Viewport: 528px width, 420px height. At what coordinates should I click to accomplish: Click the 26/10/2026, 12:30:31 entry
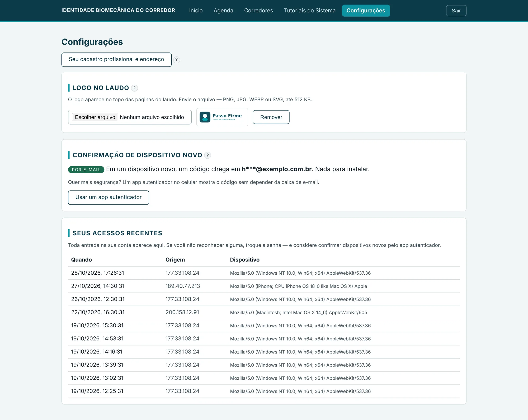click(x=264, y=299)
